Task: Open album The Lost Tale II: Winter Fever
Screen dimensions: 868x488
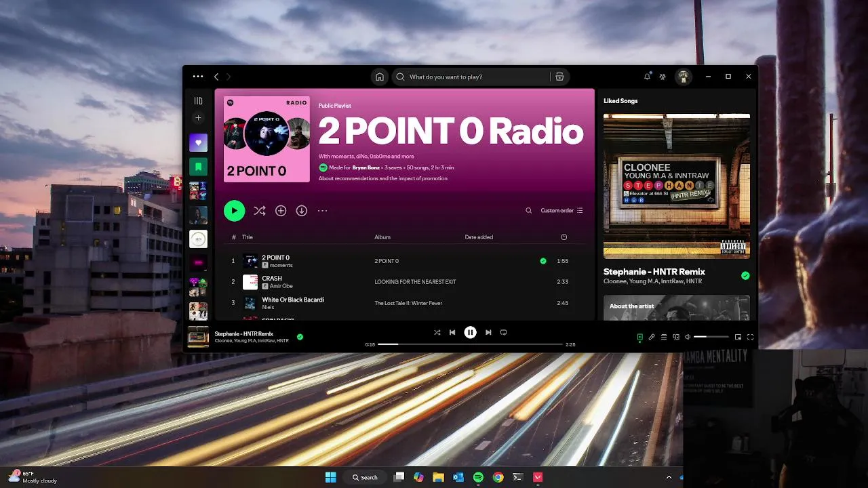Action: 408,303
